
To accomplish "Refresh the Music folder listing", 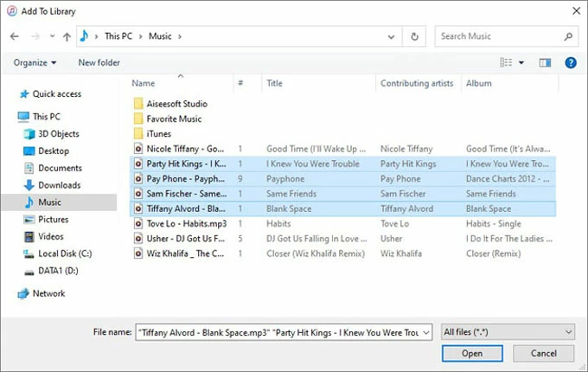I will (x=415, y=36).
